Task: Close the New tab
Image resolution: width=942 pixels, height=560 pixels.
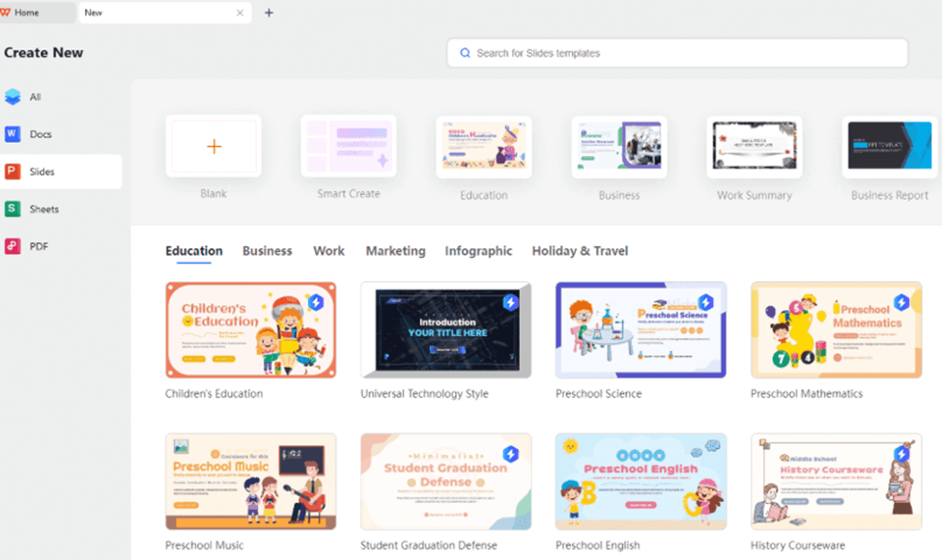Action: click(240, 13)
